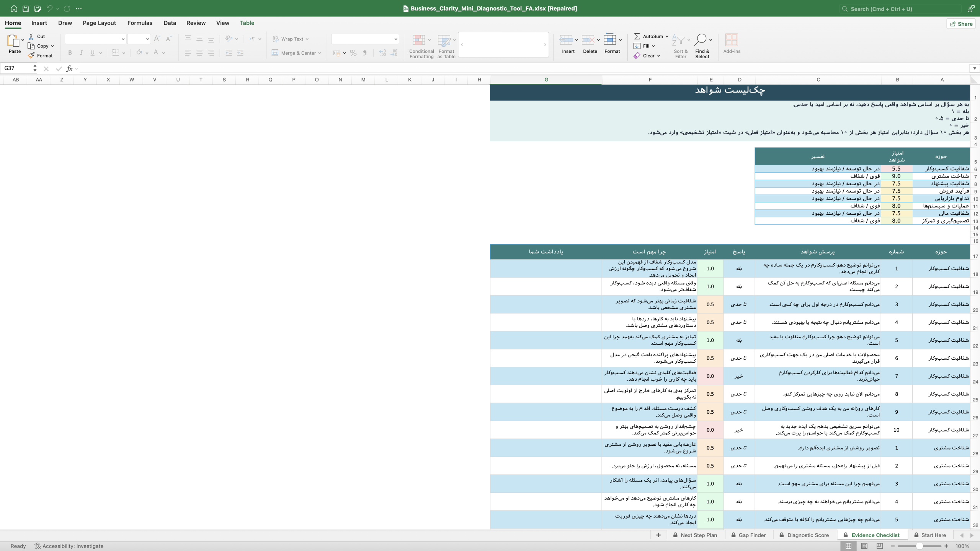The image size is (980, 551).
Task: Click Accessibility: Investigate in status bar
Action: point(69,546)
